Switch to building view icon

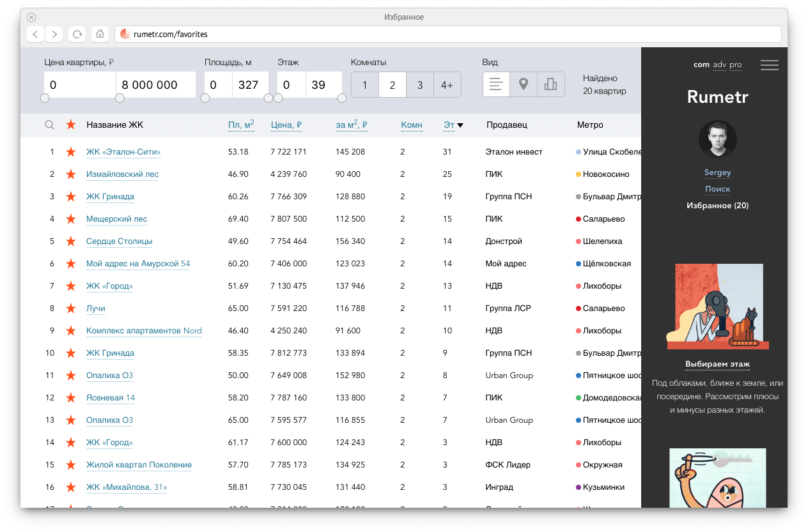point(550,84)
